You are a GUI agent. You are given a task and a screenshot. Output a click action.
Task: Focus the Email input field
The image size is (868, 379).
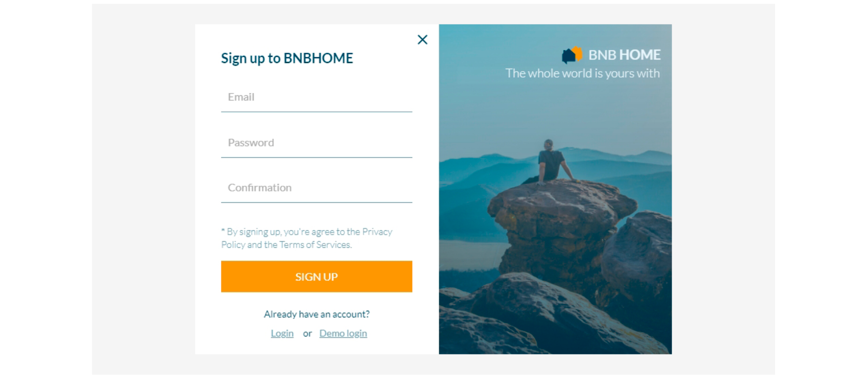pos(316,98)
